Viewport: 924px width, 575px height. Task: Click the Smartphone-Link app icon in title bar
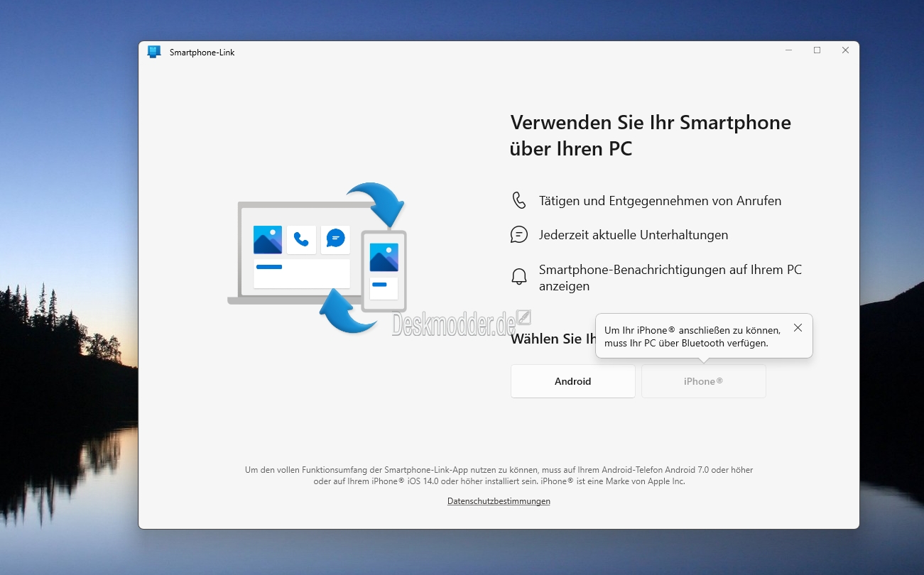154,52
